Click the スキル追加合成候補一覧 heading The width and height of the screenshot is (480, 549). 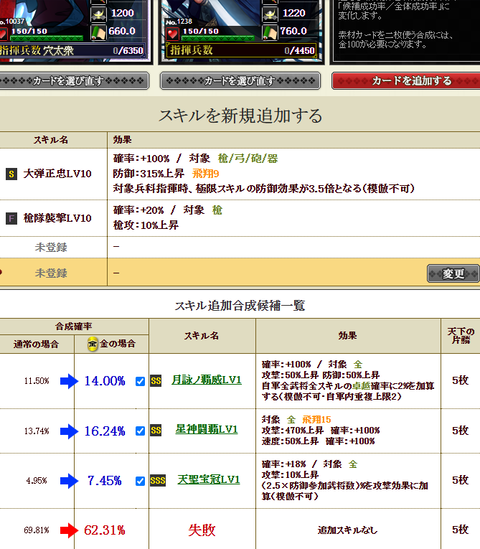(x=240, y=306)
